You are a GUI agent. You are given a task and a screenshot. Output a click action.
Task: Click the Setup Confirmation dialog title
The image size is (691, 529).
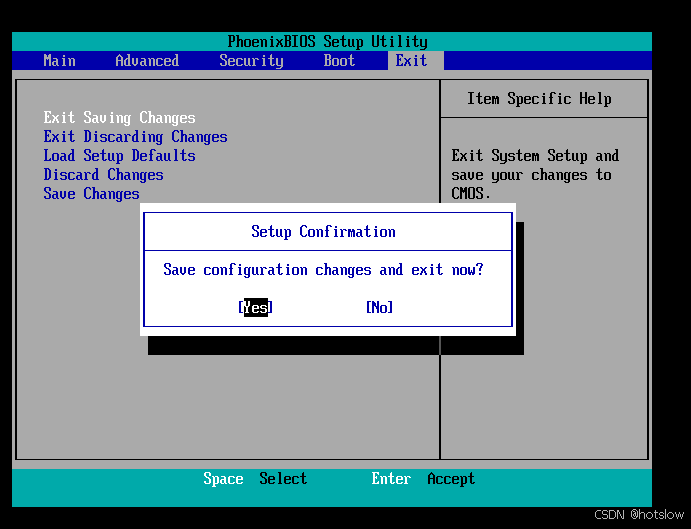(323, 231)
